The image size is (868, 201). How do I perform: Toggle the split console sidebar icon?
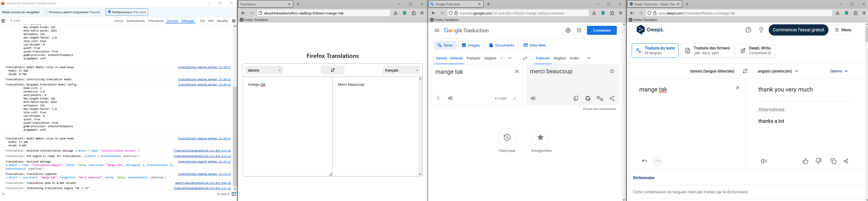point(234,194)
